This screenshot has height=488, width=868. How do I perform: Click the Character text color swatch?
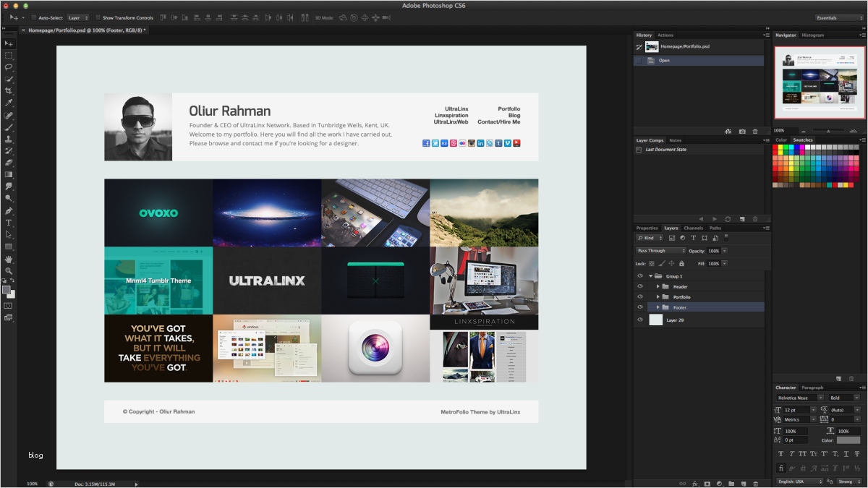coord(848,440)
